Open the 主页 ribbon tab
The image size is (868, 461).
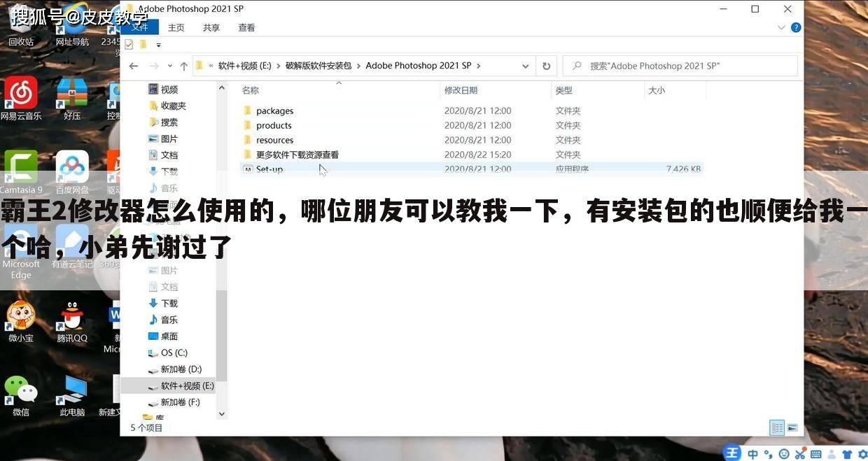tap(176, 27)
